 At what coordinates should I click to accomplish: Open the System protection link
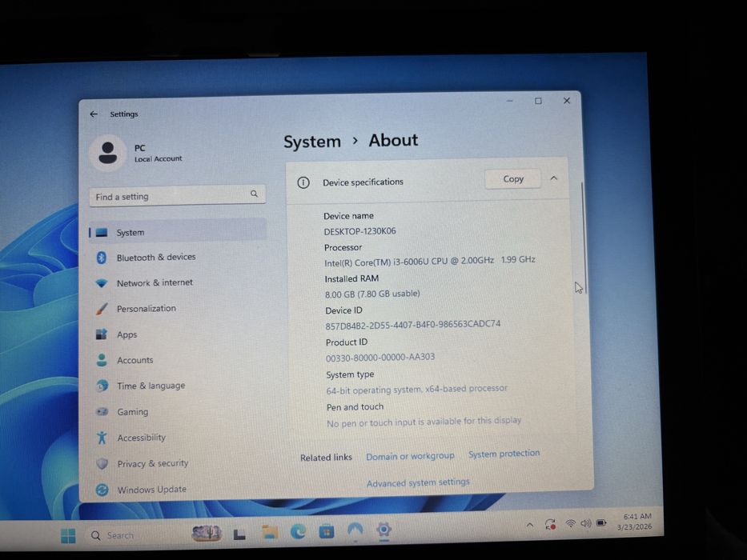coord(504,454)
